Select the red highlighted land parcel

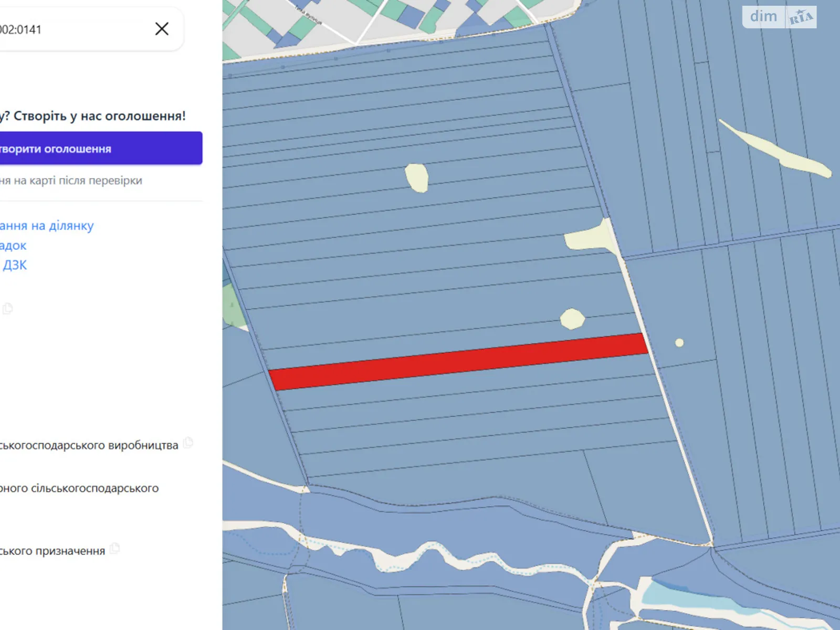[457, 362]
